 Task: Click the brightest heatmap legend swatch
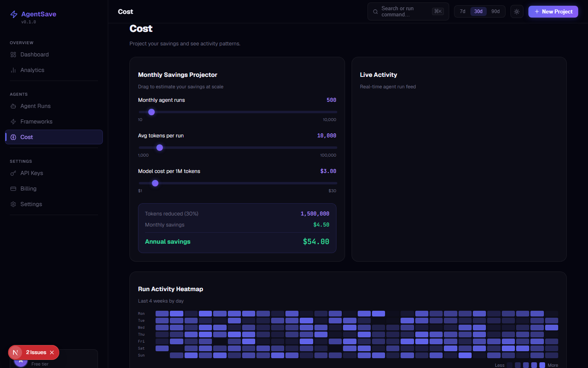pos(542,365)
